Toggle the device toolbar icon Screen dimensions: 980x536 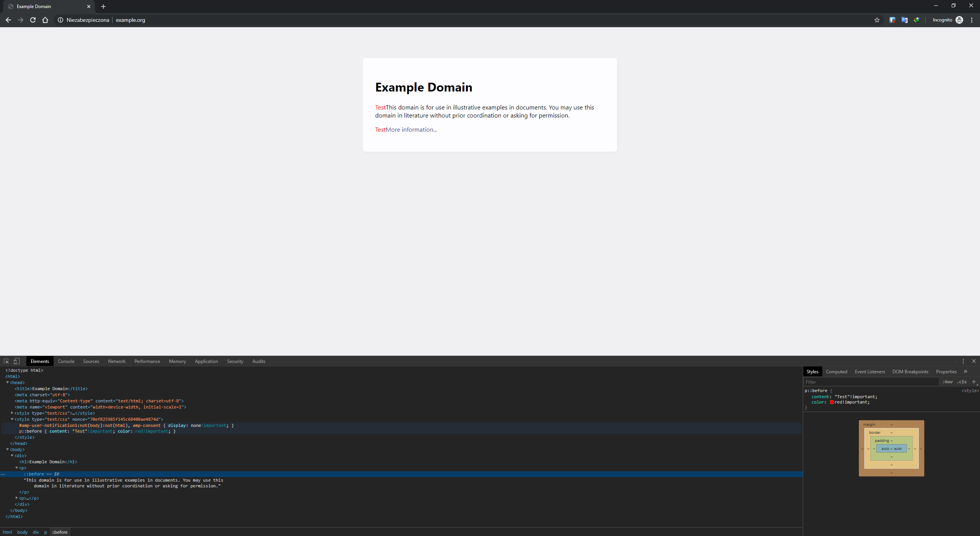tap(16, 361)
